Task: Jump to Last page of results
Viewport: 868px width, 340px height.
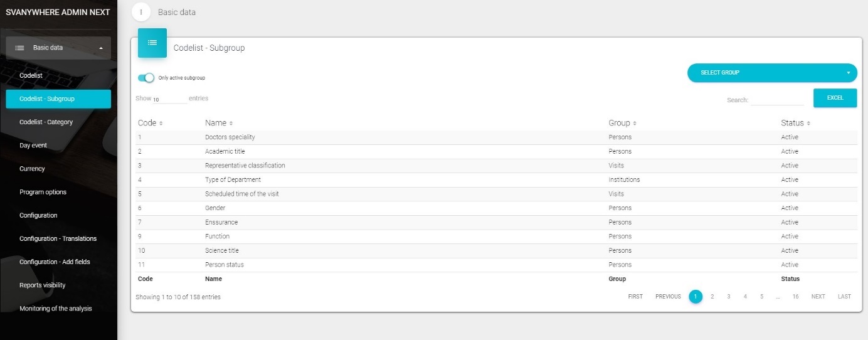Action: [844, 297]
